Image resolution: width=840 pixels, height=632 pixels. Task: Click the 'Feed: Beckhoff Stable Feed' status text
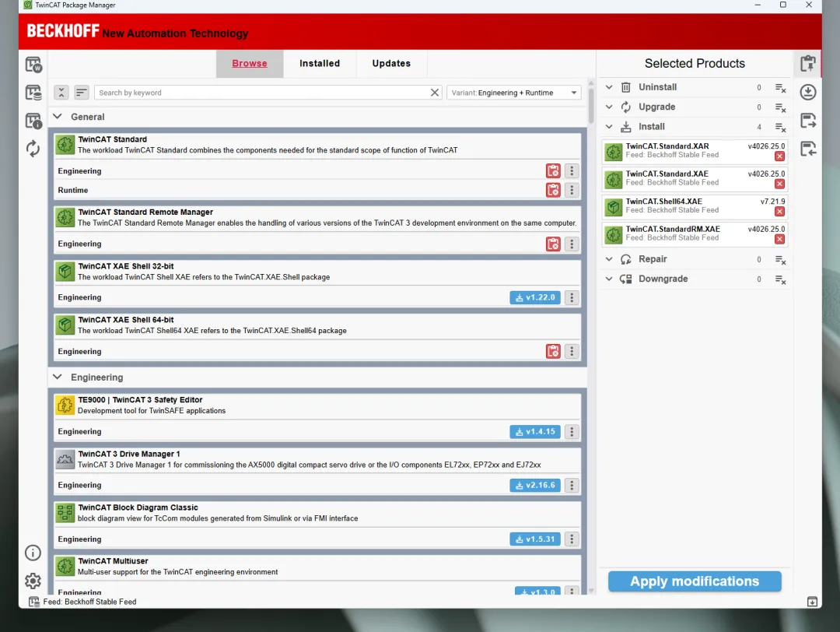(x=89, y=602)
